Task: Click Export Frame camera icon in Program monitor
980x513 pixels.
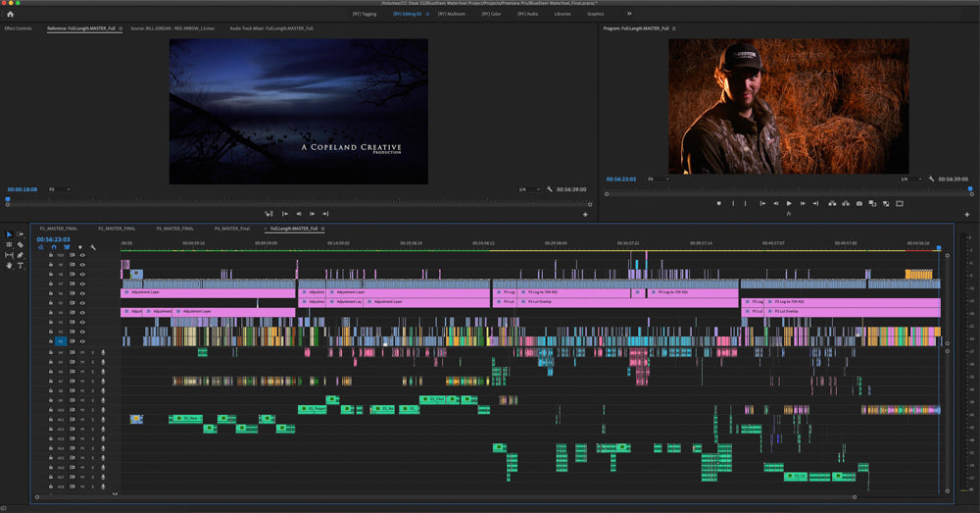Action: click(x=858, y=203)
